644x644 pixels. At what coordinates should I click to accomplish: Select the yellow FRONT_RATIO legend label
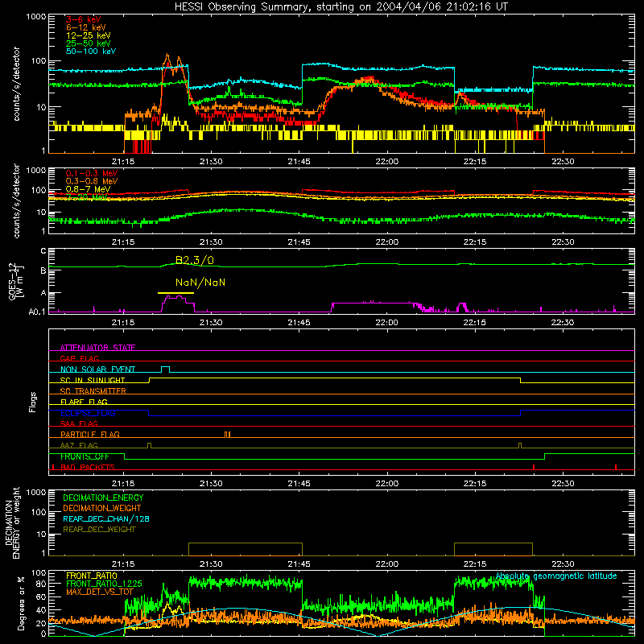point(92,576)
